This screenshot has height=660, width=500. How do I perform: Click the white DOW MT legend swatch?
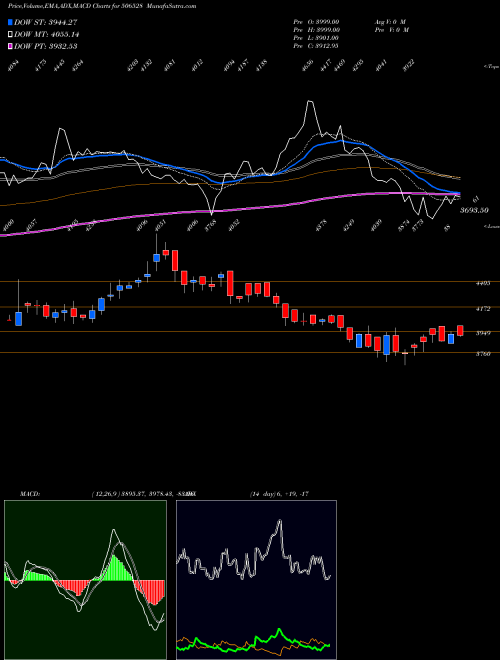[10, 34]
